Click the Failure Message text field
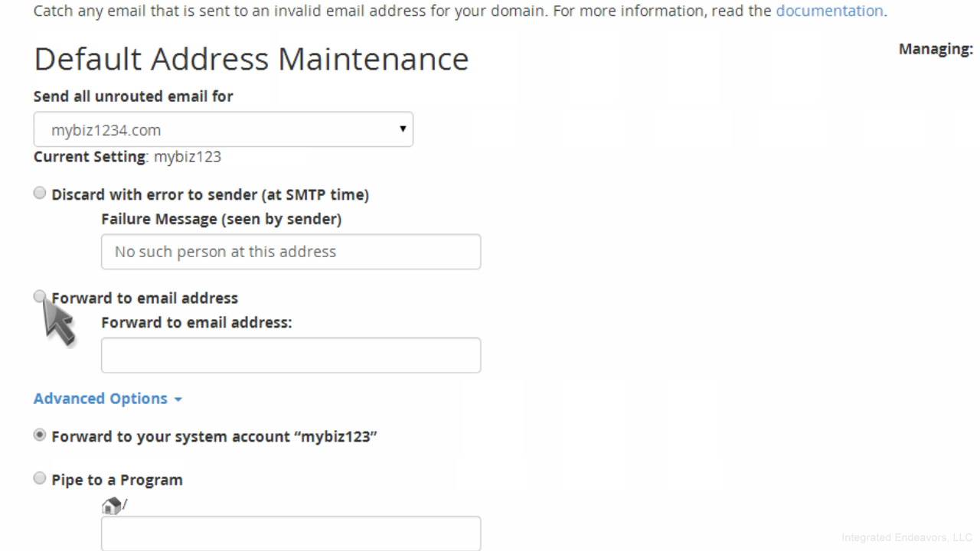The height and width of the screenshot is (551, 980). pos(291,252)
